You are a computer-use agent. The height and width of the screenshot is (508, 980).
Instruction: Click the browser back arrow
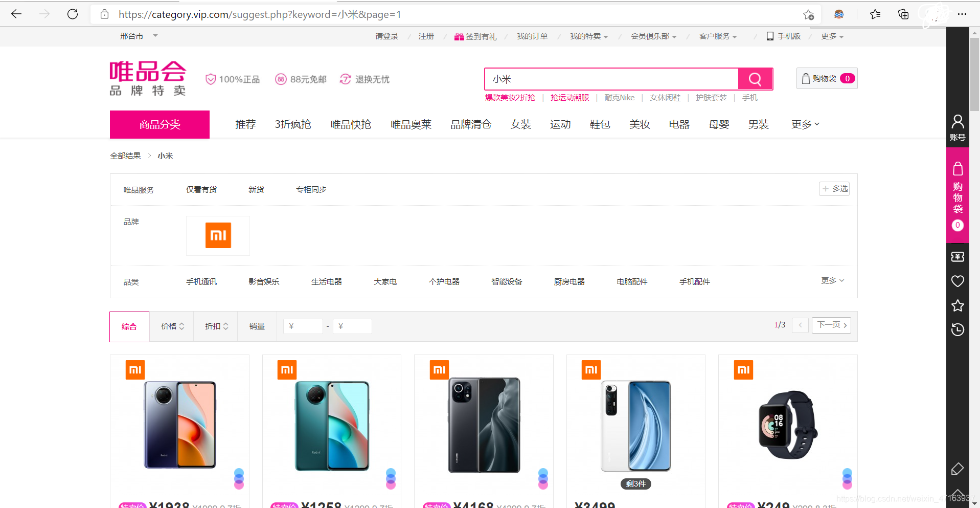pyautogui.click(x=16, y=14)
